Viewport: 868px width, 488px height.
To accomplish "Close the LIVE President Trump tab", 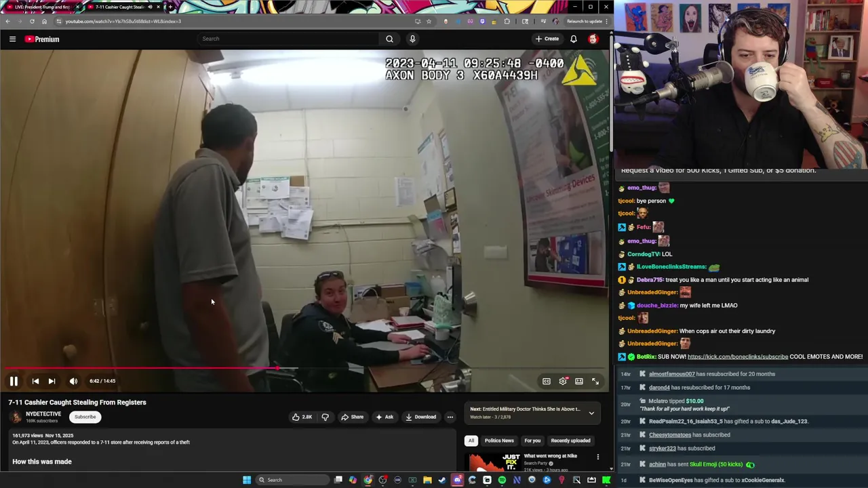I will coord(77,7).
